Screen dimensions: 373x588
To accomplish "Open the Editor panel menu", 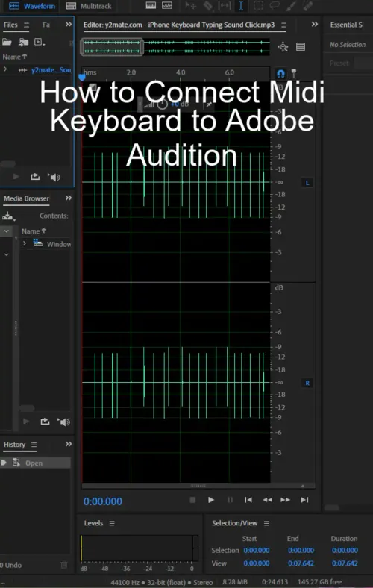I will coord(283,25).
